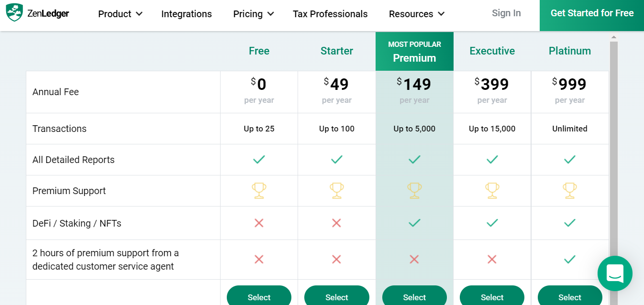Open the chat support bubble
Image resolution: width=644 pixels, height=305 pixels.
click(615, 273)
